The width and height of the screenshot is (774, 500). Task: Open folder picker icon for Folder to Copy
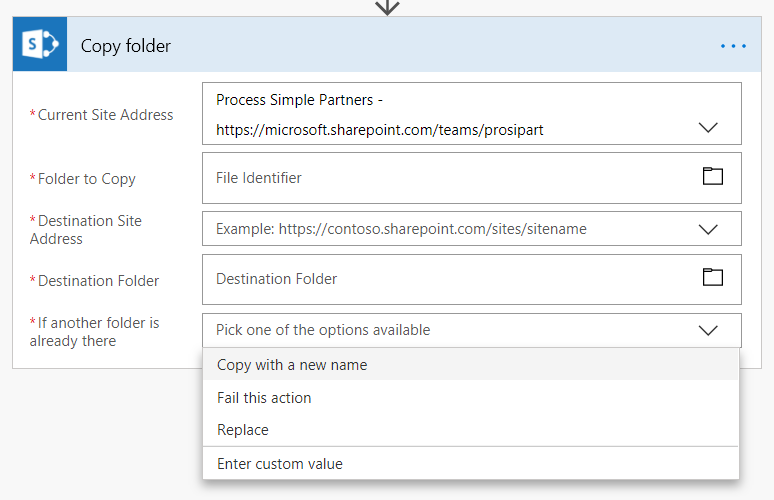[x=712, y=177]
